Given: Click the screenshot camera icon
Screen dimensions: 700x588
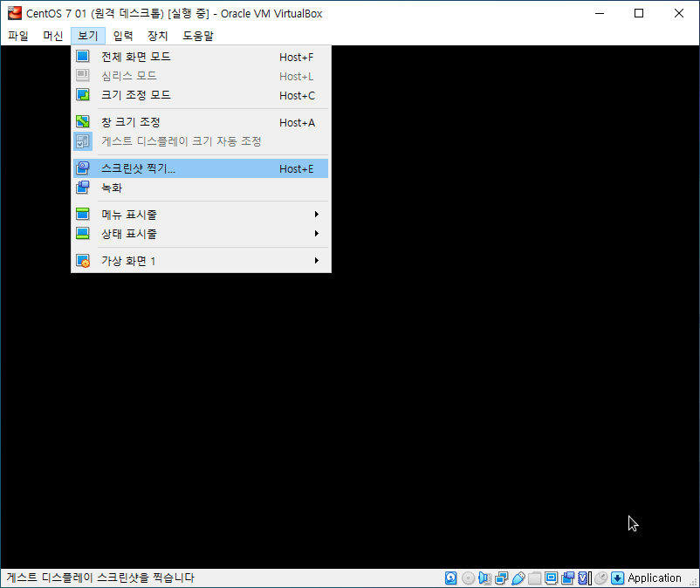Looking at the screenshot, I should click(x=83, y=168).
